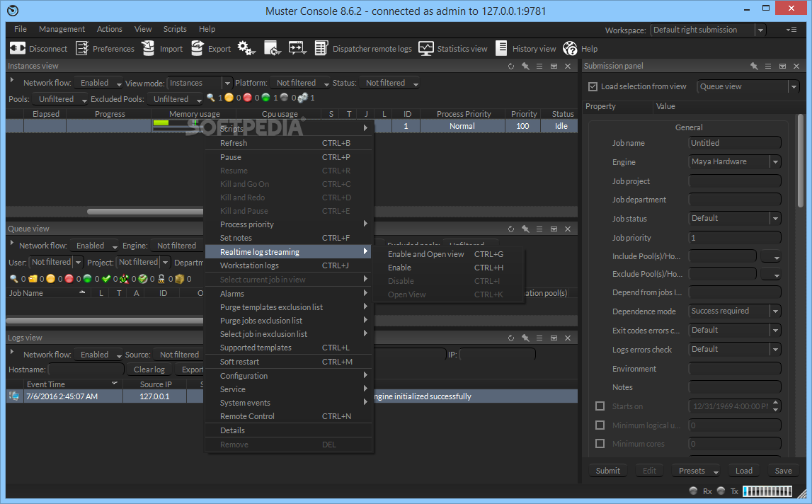Open the Workspace dropdown

pyautogui.click(x=708, y=30)
